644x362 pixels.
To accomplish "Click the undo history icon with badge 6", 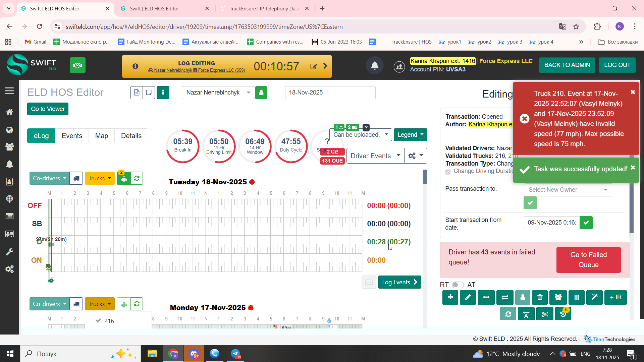I will (x=563, y=314).
